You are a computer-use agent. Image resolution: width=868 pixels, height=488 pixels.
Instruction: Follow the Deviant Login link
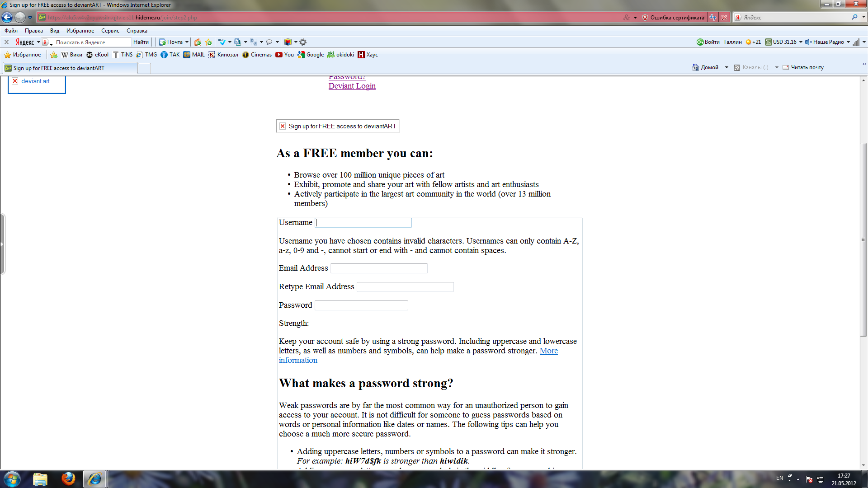352,86
